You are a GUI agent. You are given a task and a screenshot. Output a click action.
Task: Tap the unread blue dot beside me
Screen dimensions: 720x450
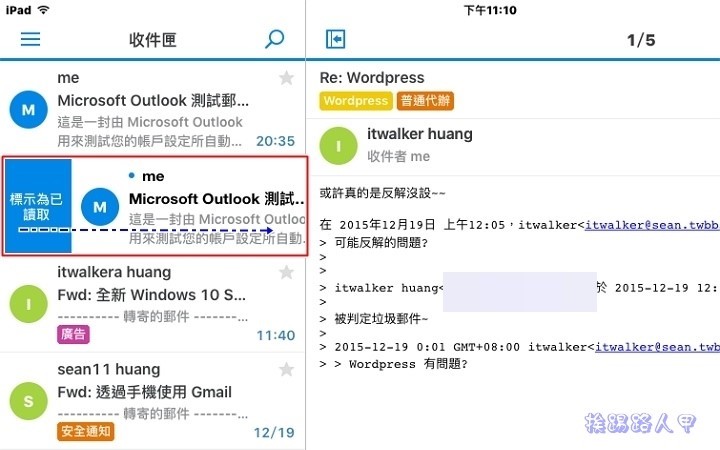[132, 175]
